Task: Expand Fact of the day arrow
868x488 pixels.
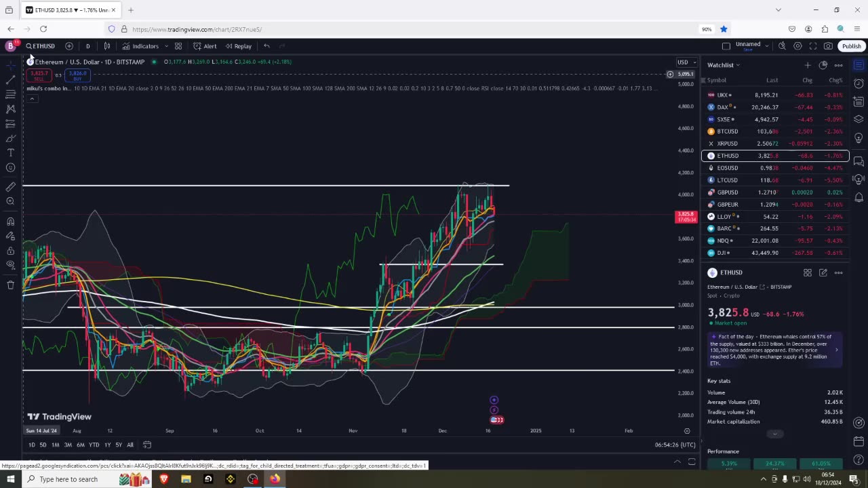Action: tap(836, 350)
